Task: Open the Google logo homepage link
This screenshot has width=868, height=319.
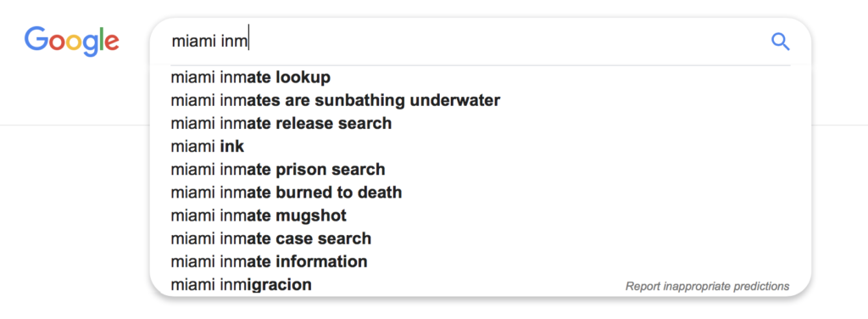Action: pyautogui.click(x=71, y=42)
